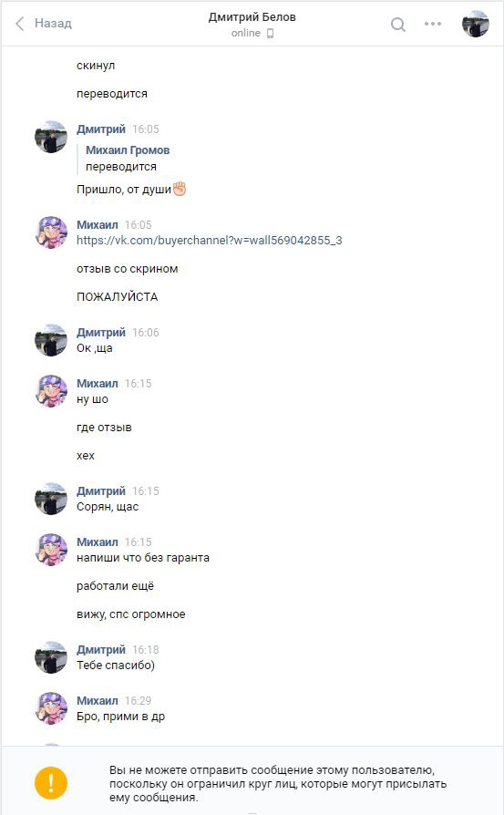The height and width of the screenshot is (815, 504).
Task: Click the Назад back button label
Action: coord(53,24)
